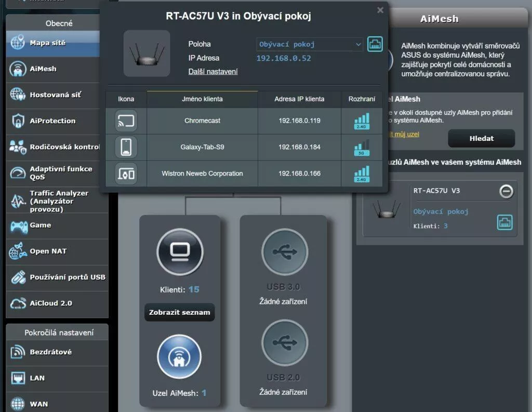Click the Chromecast cast device icon

[126, 121]
